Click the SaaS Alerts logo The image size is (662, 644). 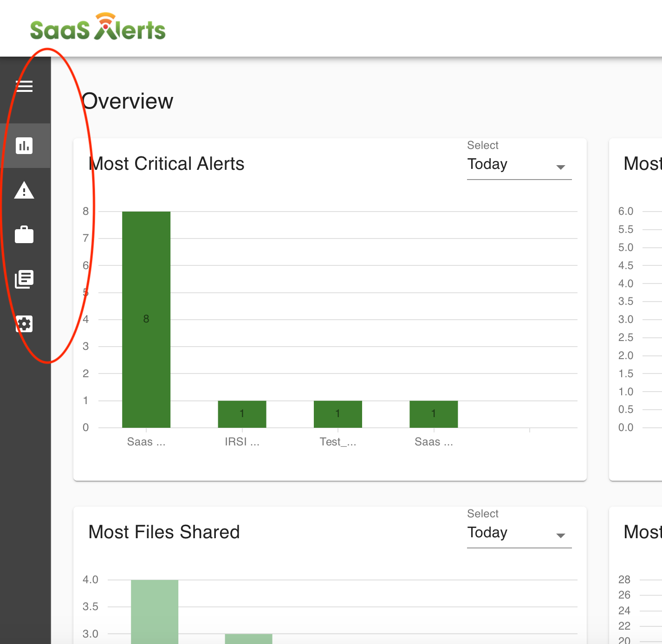(97, 28)
